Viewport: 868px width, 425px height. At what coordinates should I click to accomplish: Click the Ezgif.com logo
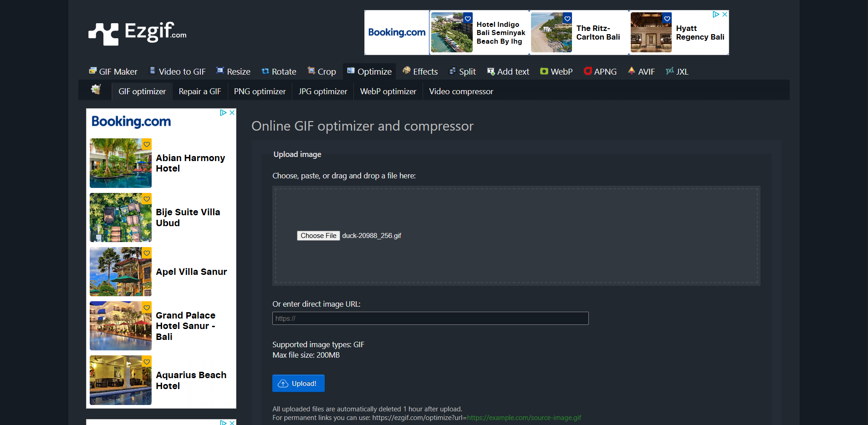tap(136, 32)
